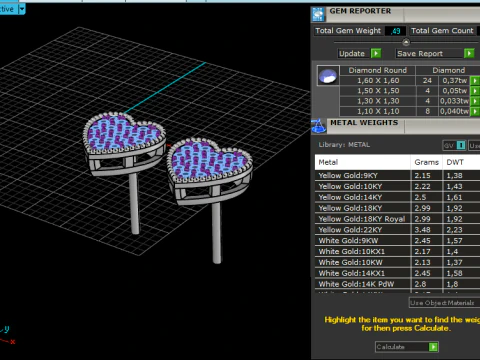Click the green arrow beside Update
This screenshot has height=360, width=480.
(x=376, y=53)
